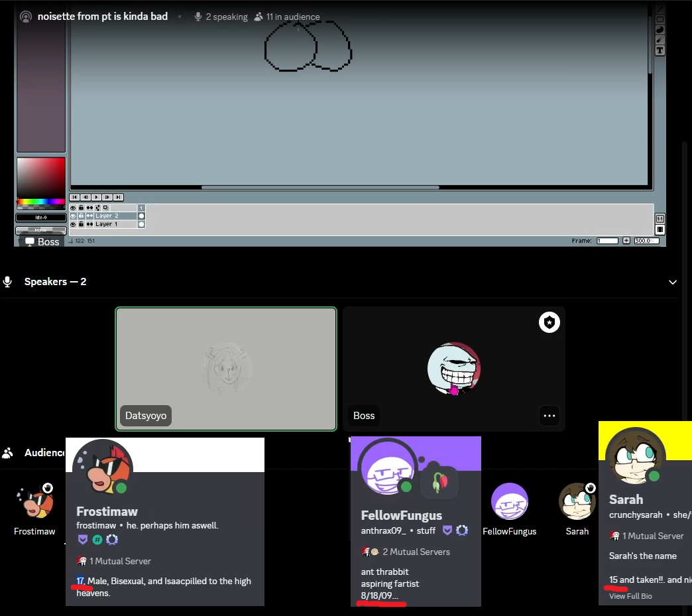Screen dimensions: 692x616
Task: Click Frostimaw's avatar in the audience list
Action: pos(35,501)
